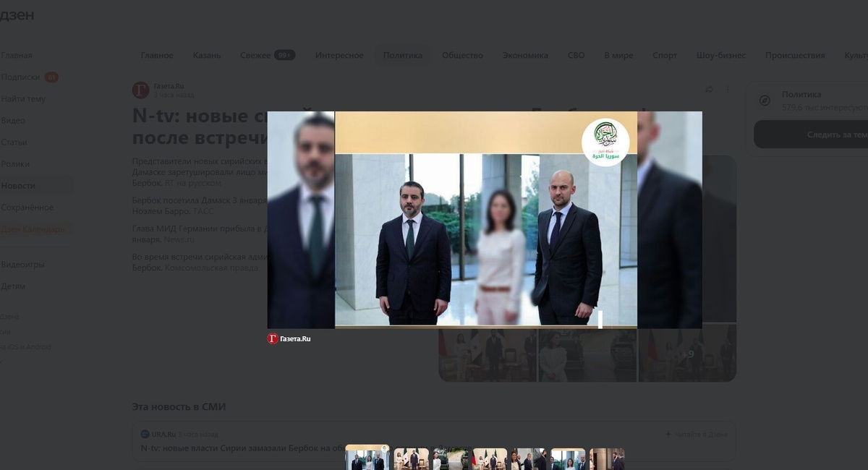Click the +9 photo tile in the gallery
The height and width of the screenshot is (470, 868).
coord(687,353)
